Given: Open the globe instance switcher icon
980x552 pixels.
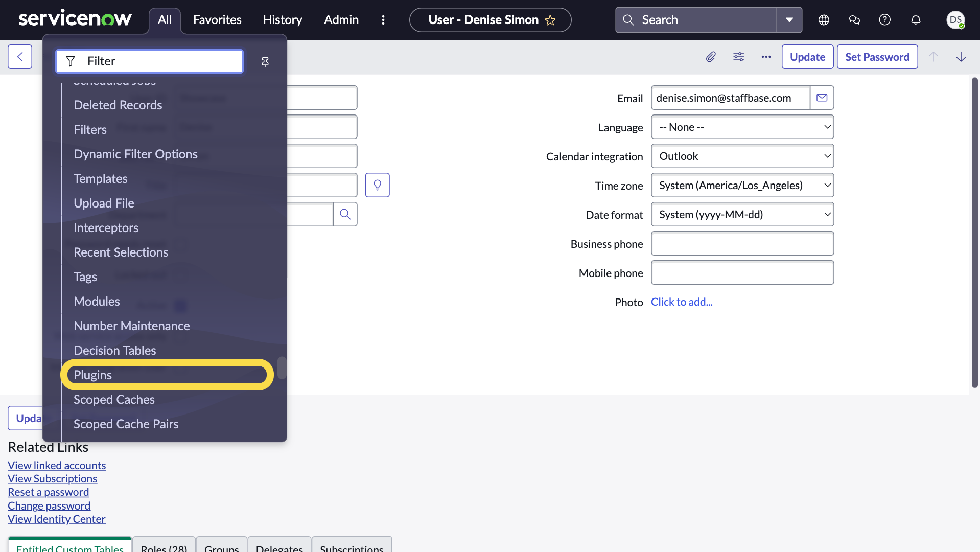Looking at the screenshot, I should 824,20.
